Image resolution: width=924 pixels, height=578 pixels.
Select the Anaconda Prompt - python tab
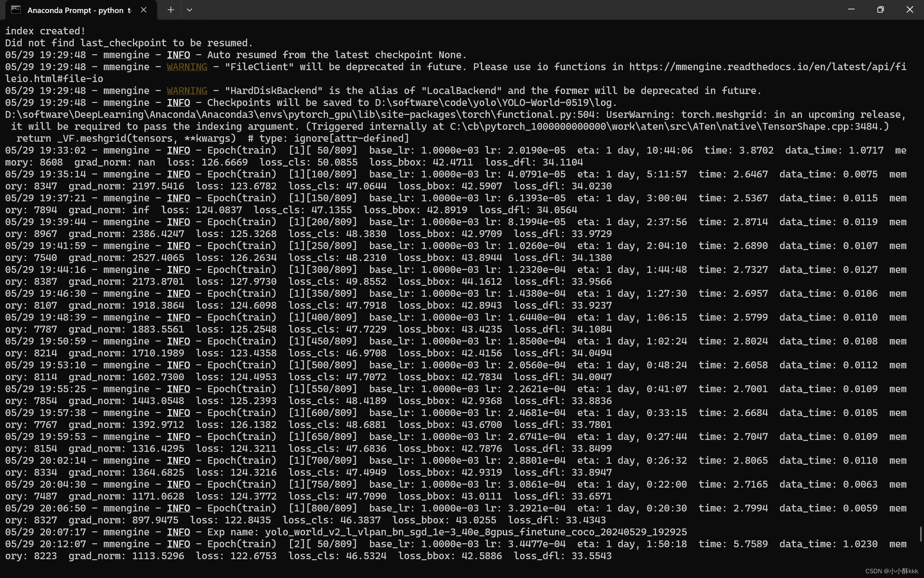[76, 10]
